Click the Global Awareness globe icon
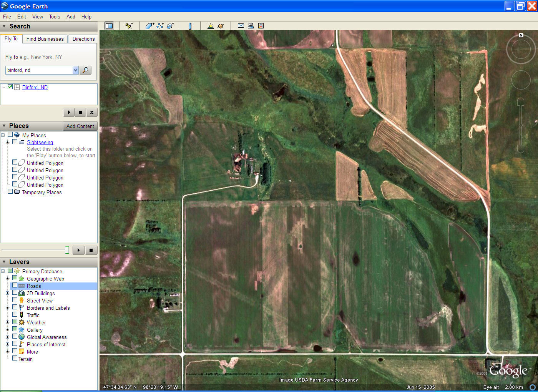The image size is (538, 392). coord(22,337)
